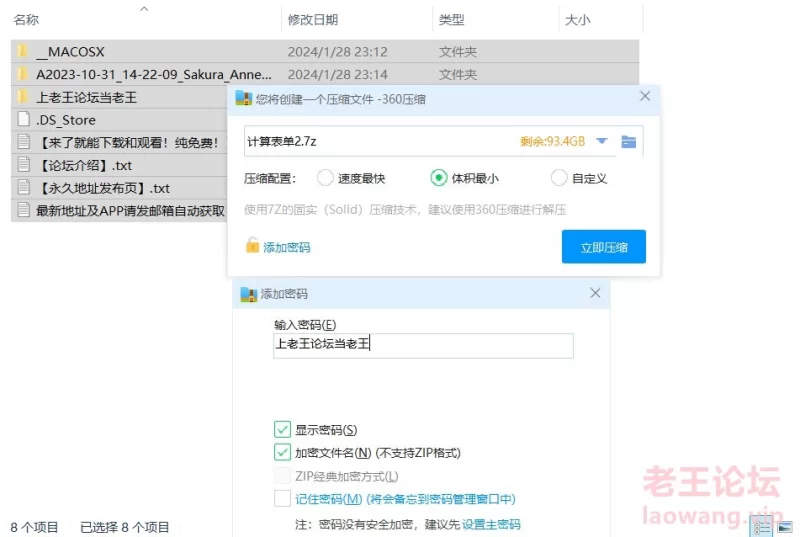Toggle the 加密文件名 checkbox
This screenshot has width=800, height=537.
(x=282, y=452)
